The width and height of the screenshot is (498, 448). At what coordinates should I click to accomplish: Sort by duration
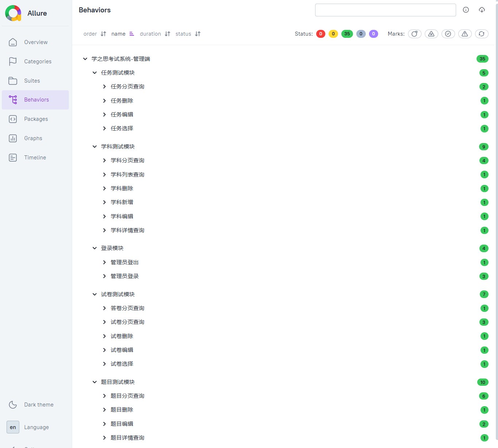pyautogui.click(x=155, y=34)
